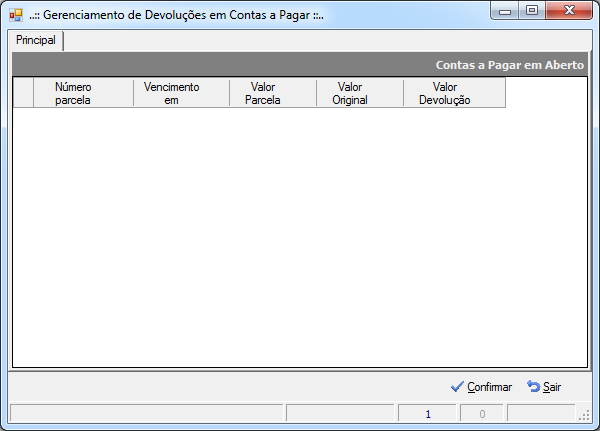Select the status bar value 1
This screenshot has height=431, width=600.
tap(427, 414)
